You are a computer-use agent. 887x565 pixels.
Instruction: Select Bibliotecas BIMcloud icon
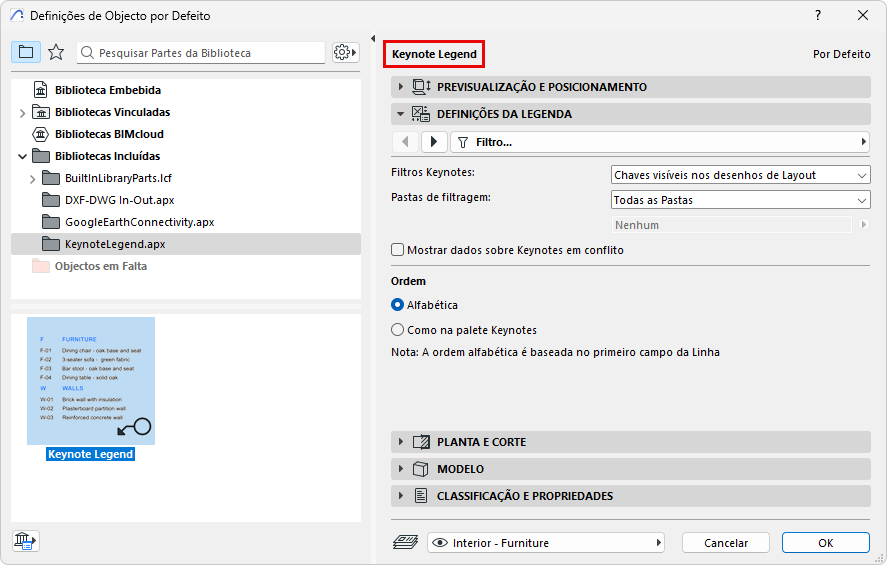pyautogui.click(x=41, y=134)
